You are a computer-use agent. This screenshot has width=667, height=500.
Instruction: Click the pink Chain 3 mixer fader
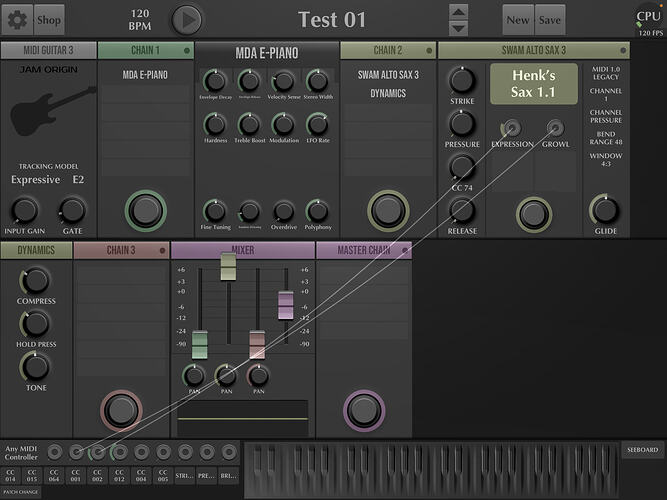[x=257, y=345]
